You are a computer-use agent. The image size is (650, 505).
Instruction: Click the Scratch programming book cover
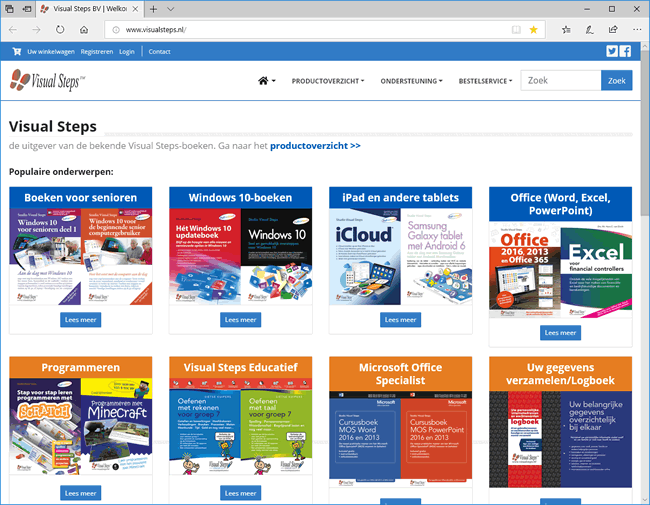tap(45, 426)
